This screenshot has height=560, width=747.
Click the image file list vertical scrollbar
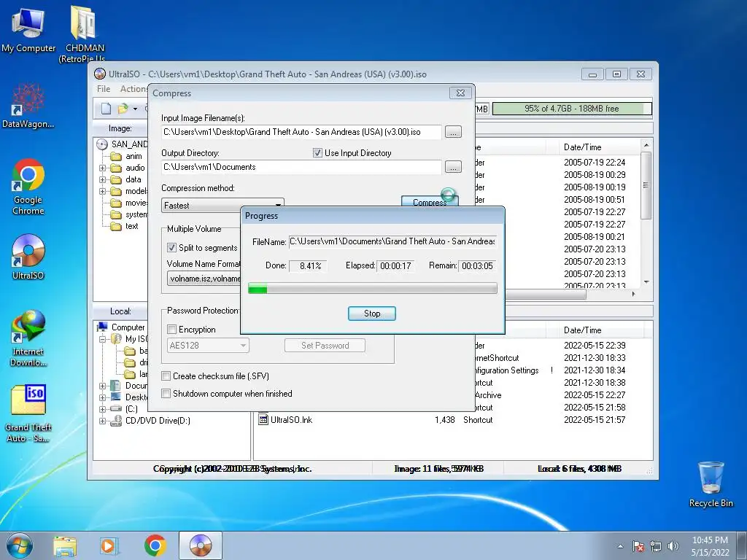click(646, 214)
